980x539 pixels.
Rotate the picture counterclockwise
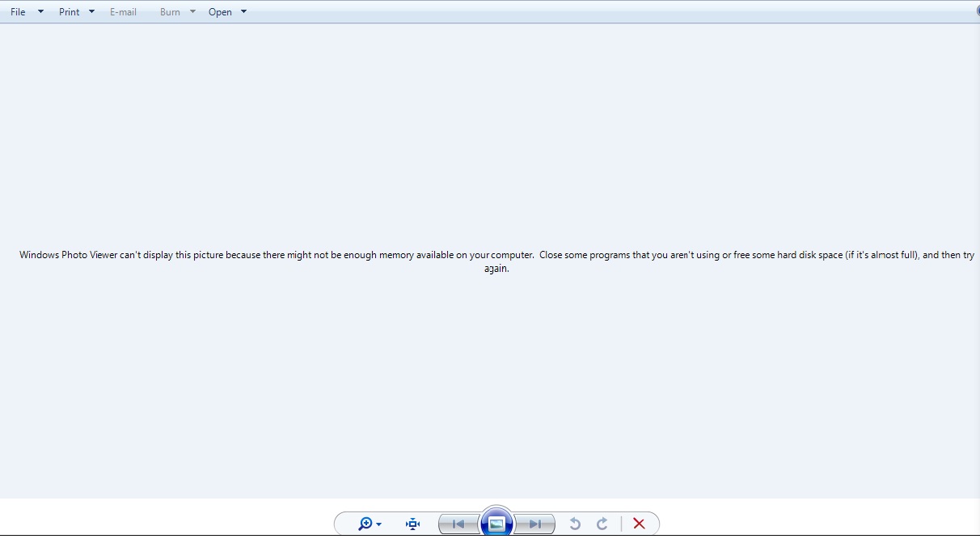point(575,524)
